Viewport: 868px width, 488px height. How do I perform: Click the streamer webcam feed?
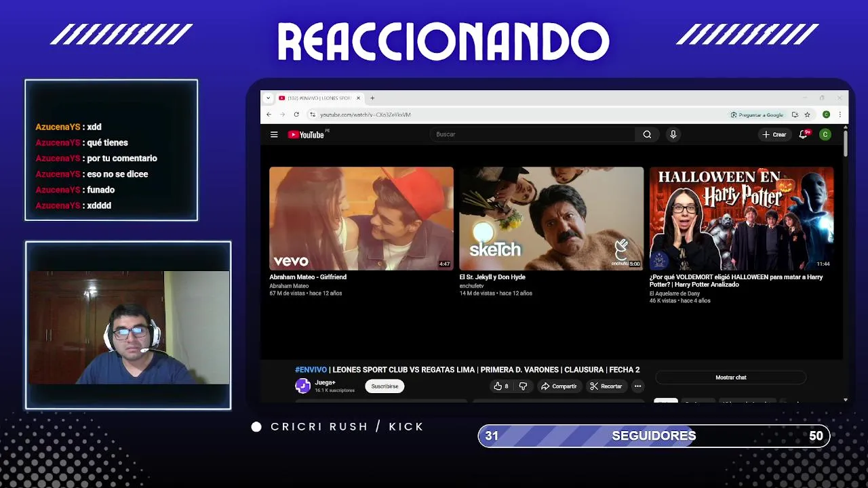128,327
